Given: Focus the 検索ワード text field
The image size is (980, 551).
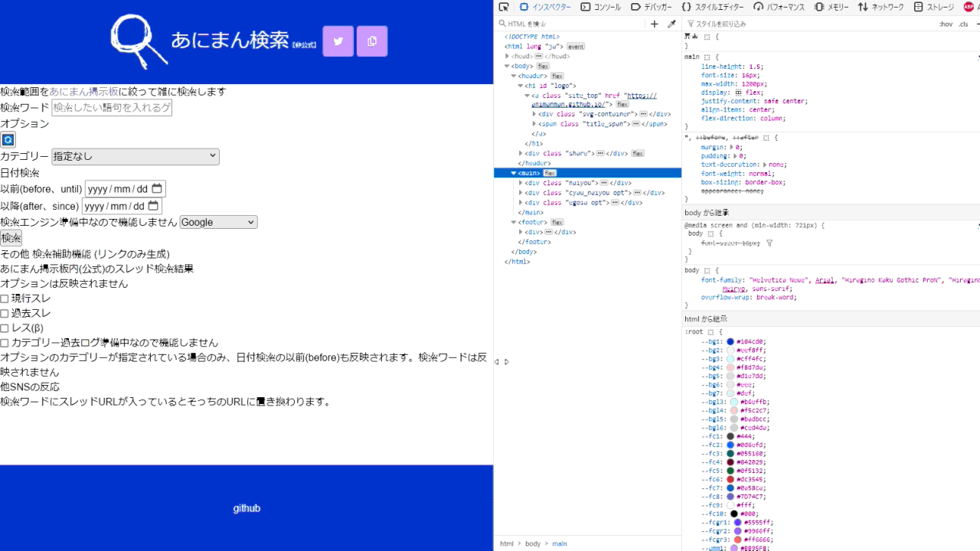Looking at the screenshot, I should click(x=112, y=108).
